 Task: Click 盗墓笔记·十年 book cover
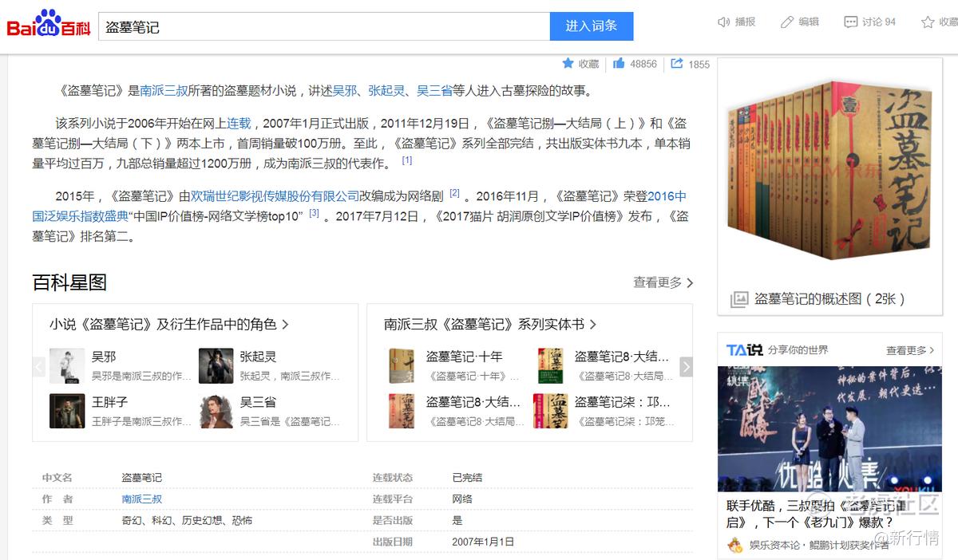point(402,365)
